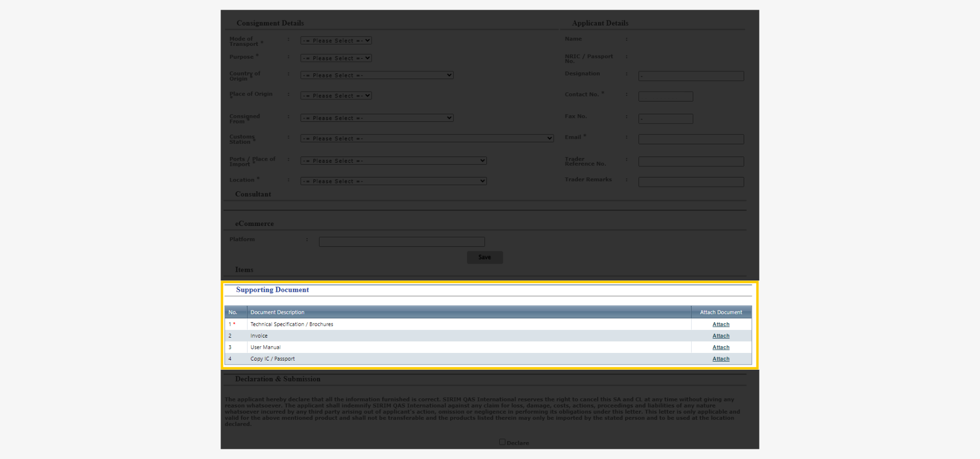Click the Trader Reference No. input field

pyautogui.click(x=691, y=161)
